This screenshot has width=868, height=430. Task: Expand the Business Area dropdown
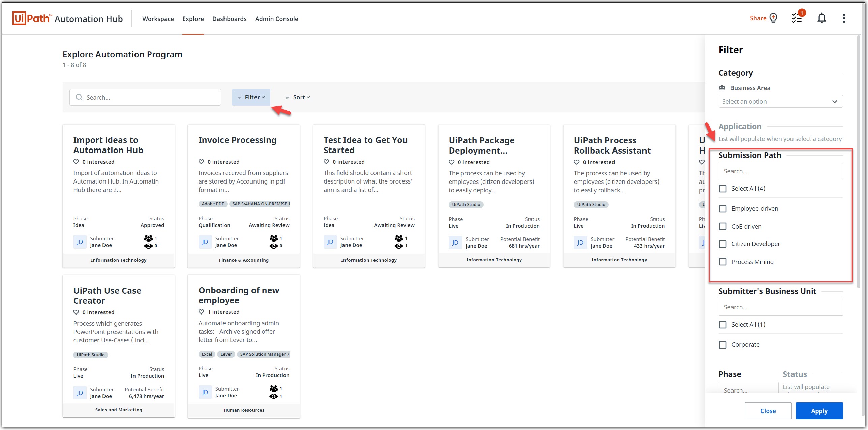[x=780, y=101]
